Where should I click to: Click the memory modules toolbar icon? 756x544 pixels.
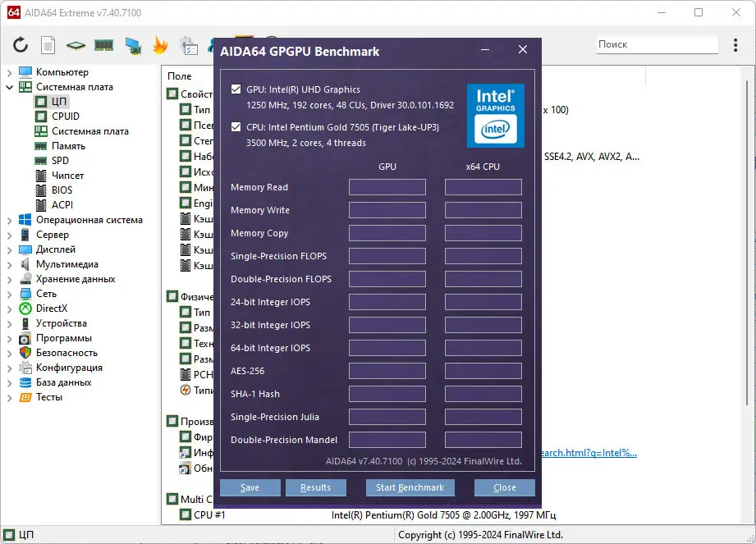(103, 44)
